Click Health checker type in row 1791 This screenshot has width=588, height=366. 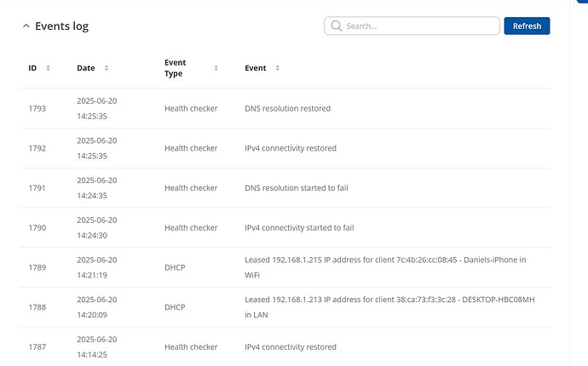coord(191,188)
